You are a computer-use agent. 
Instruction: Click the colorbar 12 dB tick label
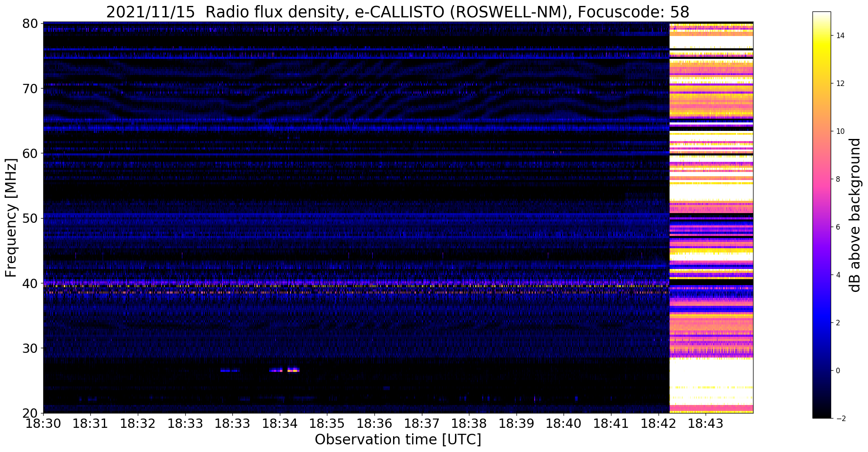coord(840,83)
